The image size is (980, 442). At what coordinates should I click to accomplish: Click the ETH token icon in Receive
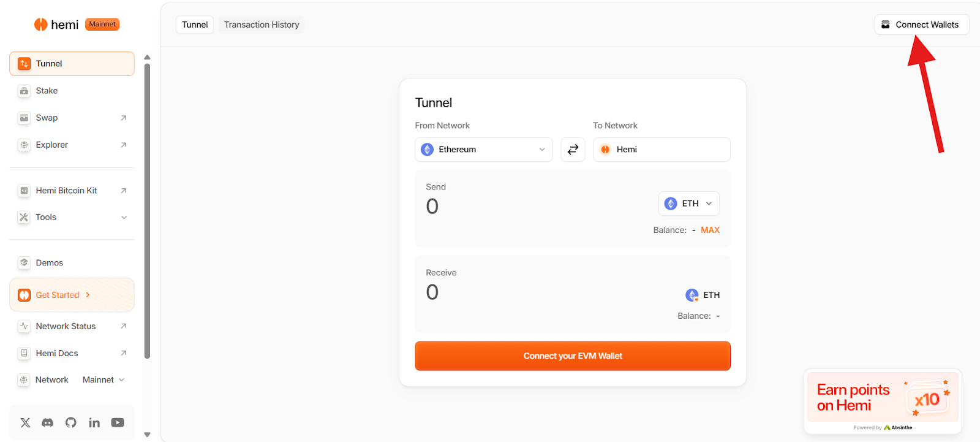tap(692, 295)
